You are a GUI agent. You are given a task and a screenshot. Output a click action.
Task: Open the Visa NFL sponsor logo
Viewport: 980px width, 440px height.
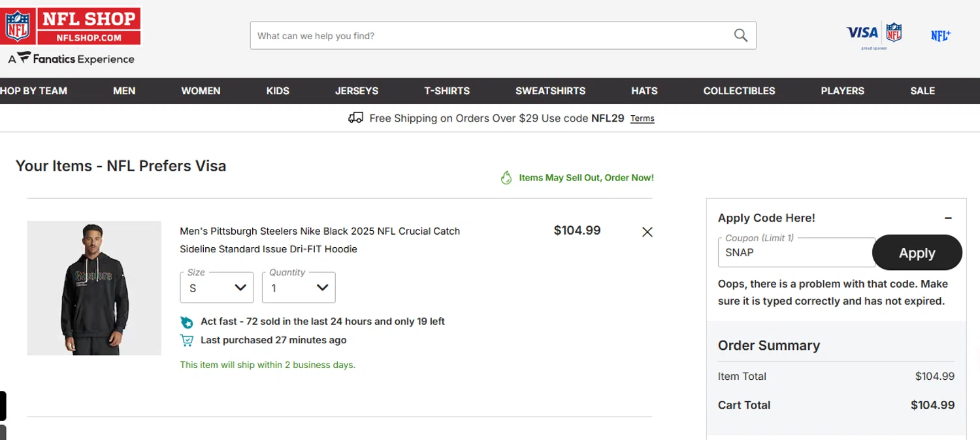tap(874, 35)
